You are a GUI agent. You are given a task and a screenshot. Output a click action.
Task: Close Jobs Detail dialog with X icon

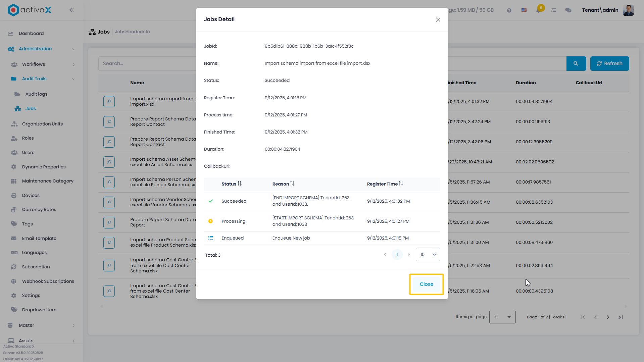[x=438, y=20]
